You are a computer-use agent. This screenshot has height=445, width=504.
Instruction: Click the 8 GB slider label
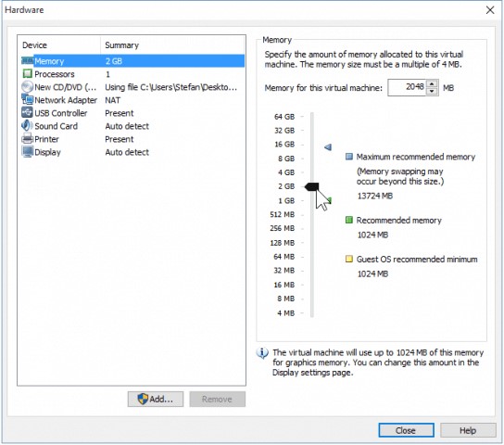(x=286, y=159)
